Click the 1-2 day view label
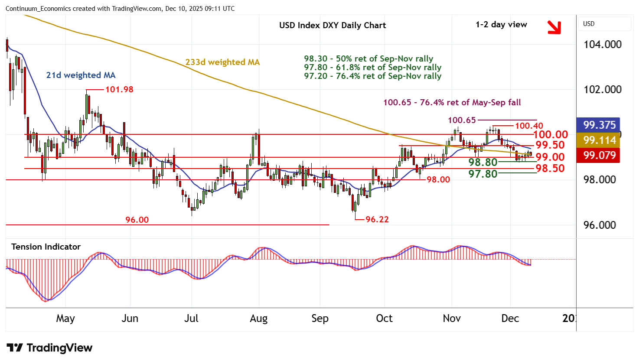Image resolution: width=639 pixels, height=364 pixels. tap(501, 25)
